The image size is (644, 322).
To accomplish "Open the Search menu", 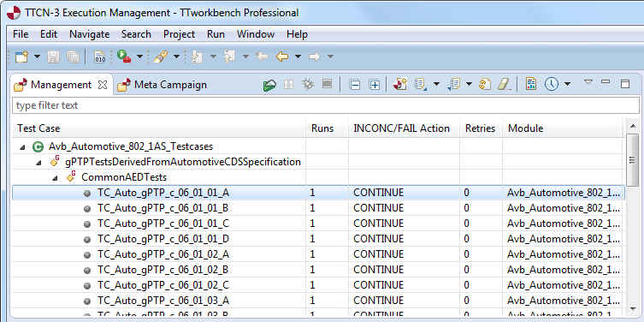I will tap(136, 34).
